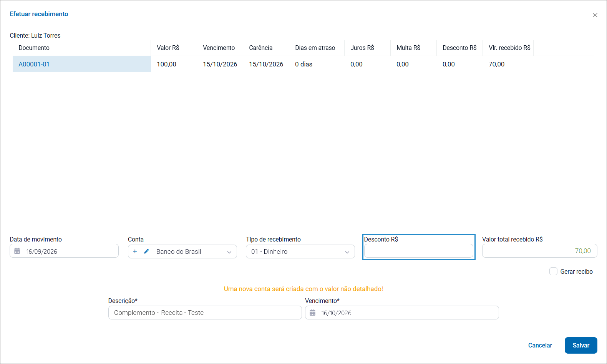The image size is (607, 364).
Task: Select the 70,00 received value cell
Action: click(x=497, y=64)
